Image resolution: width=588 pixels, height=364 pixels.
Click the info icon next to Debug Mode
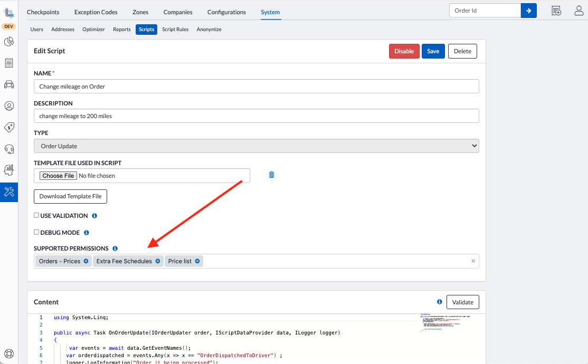coord(86,233)
